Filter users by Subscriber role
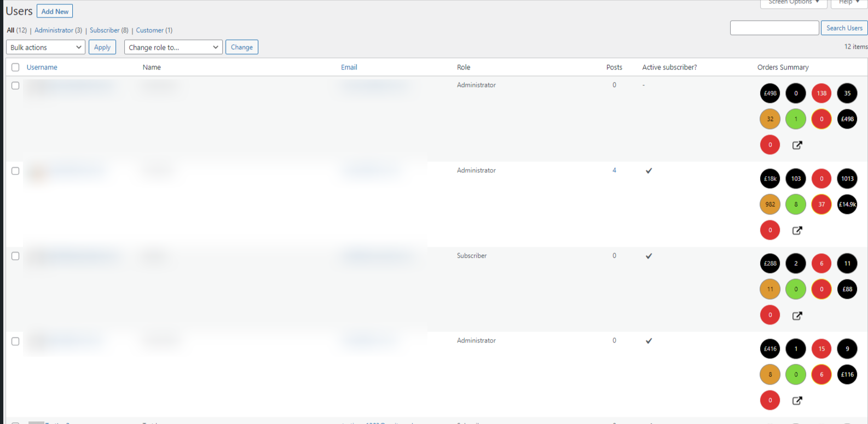 [109, 30]
